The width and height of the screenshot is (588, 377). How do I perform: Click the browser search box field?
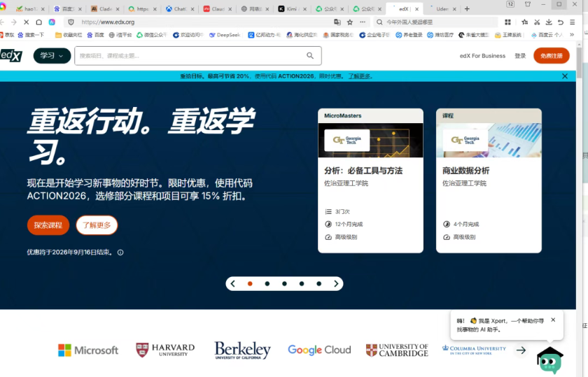(435, 22)
